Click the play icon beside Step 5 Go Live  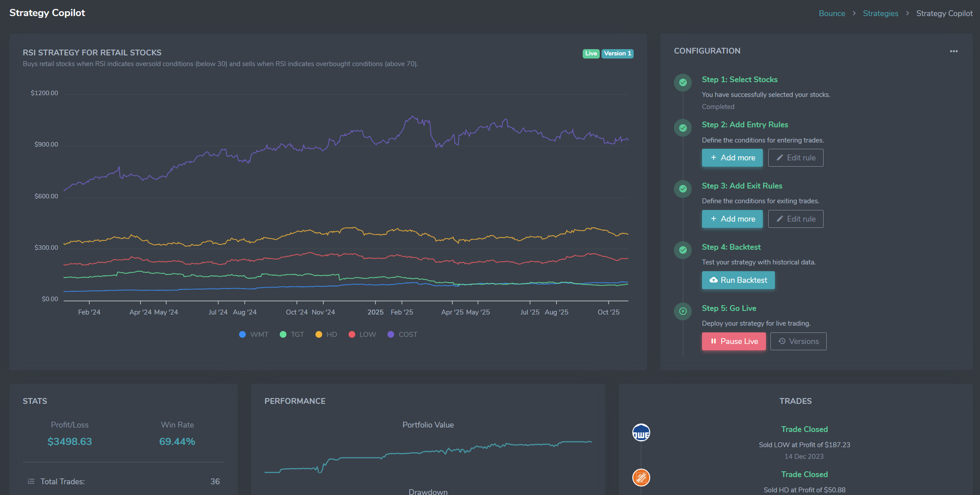click(x=682, y=311)
